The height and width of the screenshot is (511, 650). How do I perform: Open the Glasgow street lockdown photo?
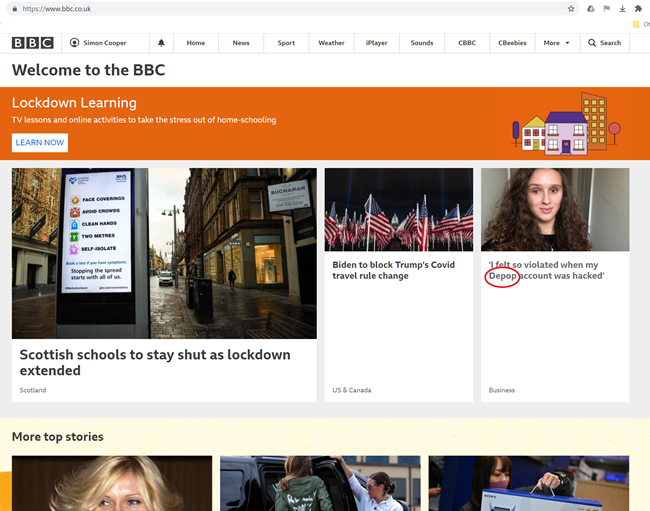click(x=164, y=253)
